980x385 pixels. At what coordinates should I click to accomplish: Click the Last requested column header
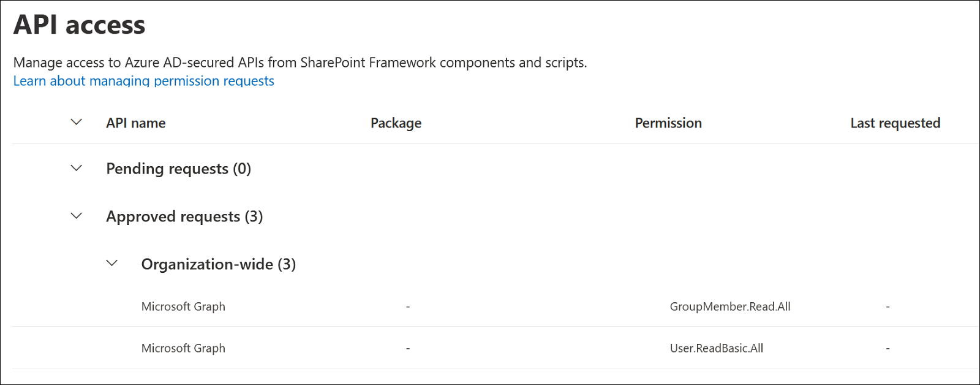point(895,123)
